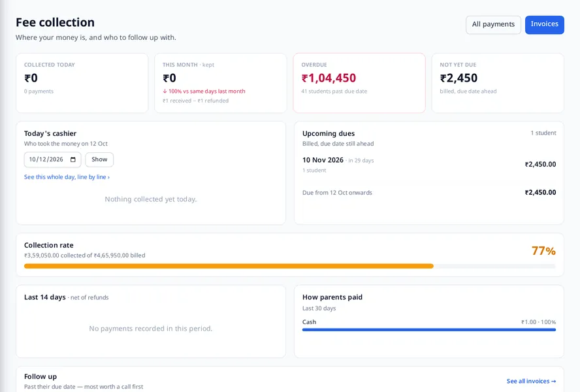
Task: Click the 'Today's cashier' heading
Action: [50, 133]
